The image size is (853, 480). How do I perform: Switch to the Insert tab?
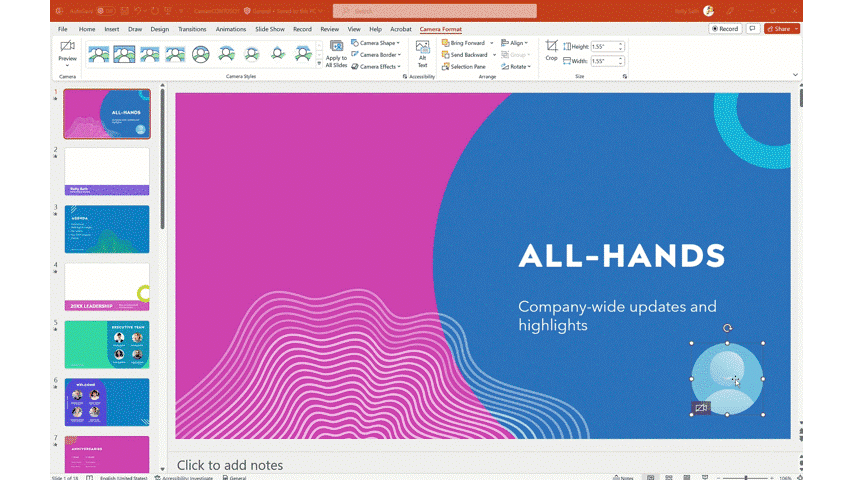112,29
